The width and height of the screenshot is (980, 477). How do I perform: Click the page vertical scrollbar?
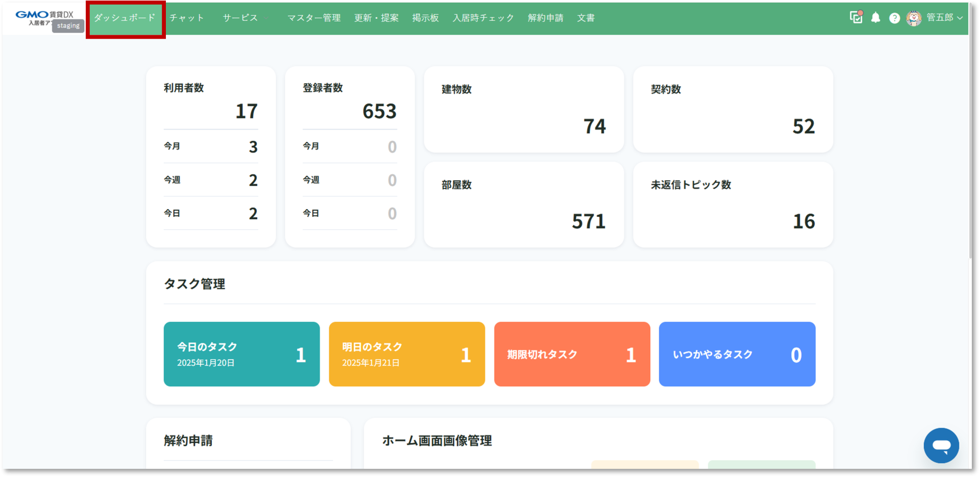[970, 153]
